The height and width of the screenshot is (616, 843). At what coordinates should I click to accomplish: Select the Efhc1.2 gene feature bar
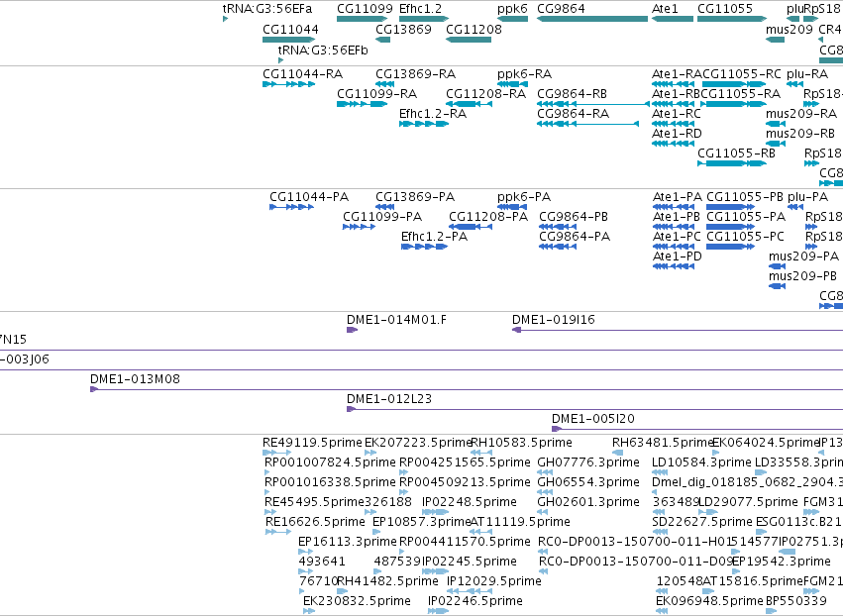[x=424, y=19]
